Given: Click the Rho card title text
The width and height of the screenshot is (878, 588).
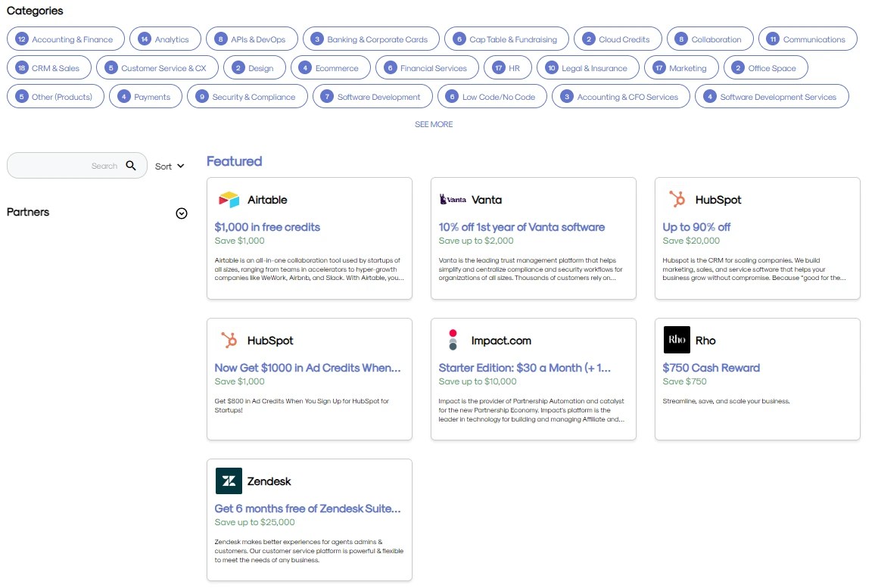Looking at the screenshot, I should point(705,341).
